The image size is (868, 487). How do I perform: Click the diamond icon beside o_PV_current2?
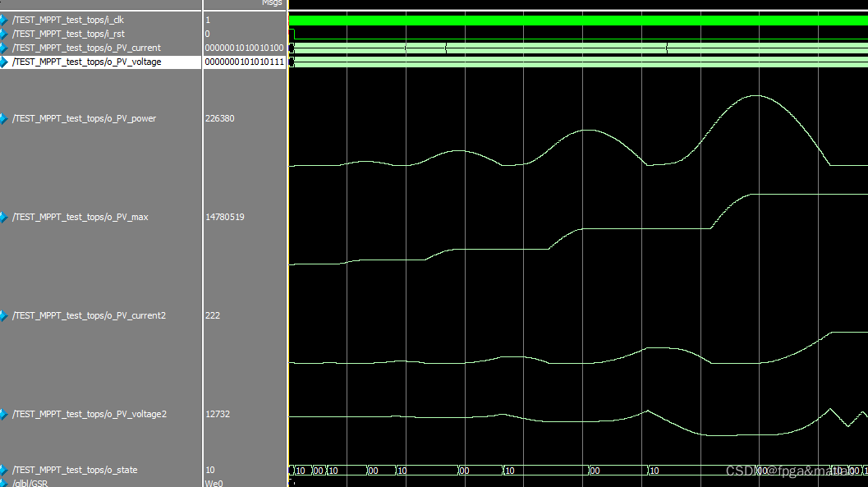point(6,315)
